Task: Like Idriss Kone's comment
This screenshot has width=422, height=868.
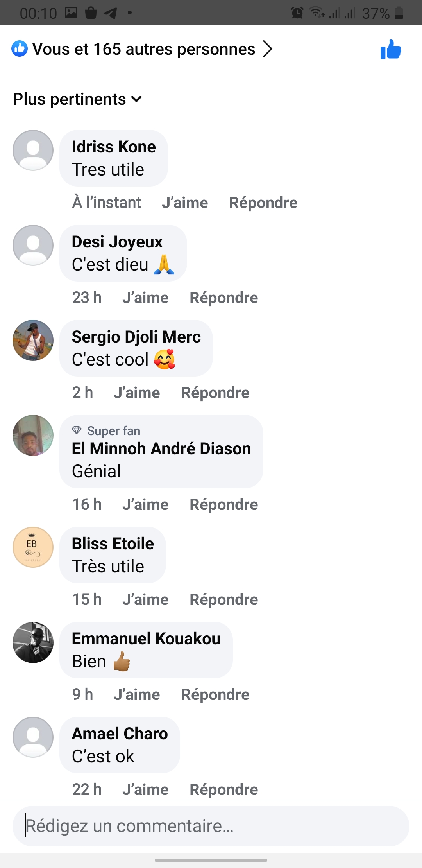Action: point(185,203)
